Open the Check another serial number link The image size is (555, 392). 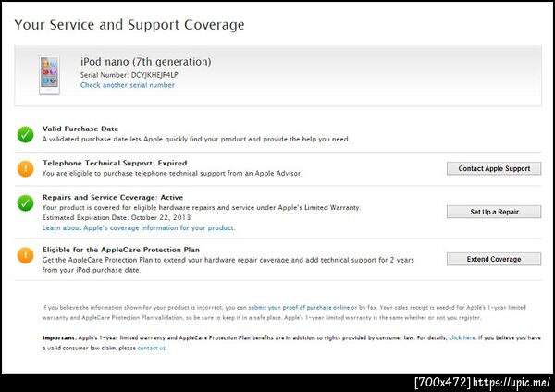coord(127,85)
